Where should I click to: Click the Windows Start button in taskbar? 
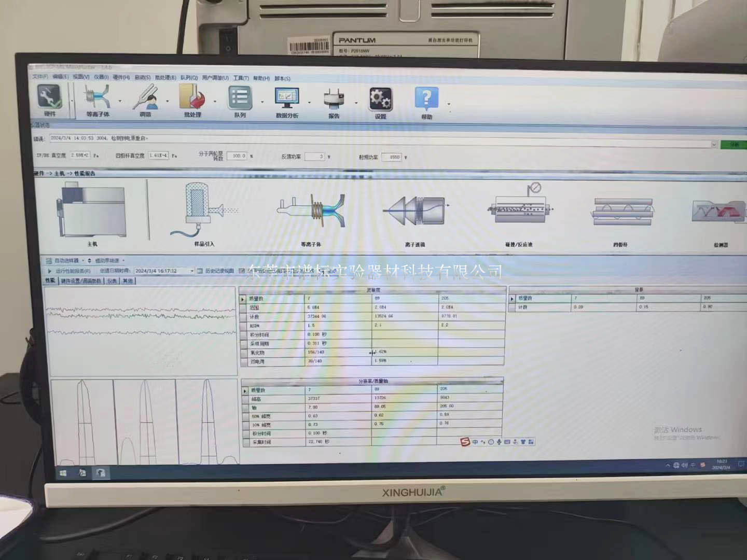(x=63, y=473)
